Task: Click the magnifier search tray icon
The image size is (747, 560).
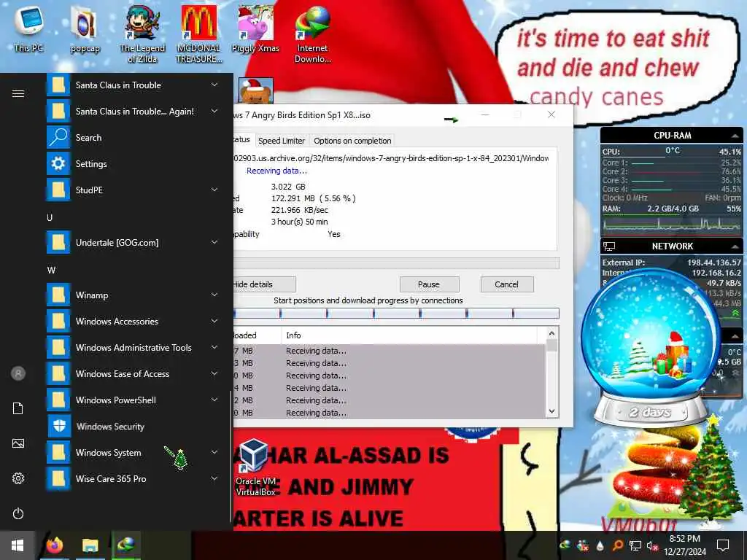Action: [617, 545]
